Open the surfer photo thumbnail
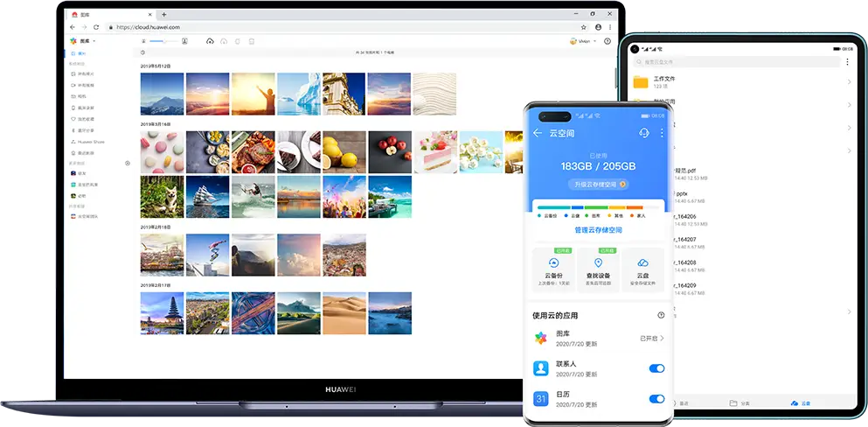 (253, 197)
